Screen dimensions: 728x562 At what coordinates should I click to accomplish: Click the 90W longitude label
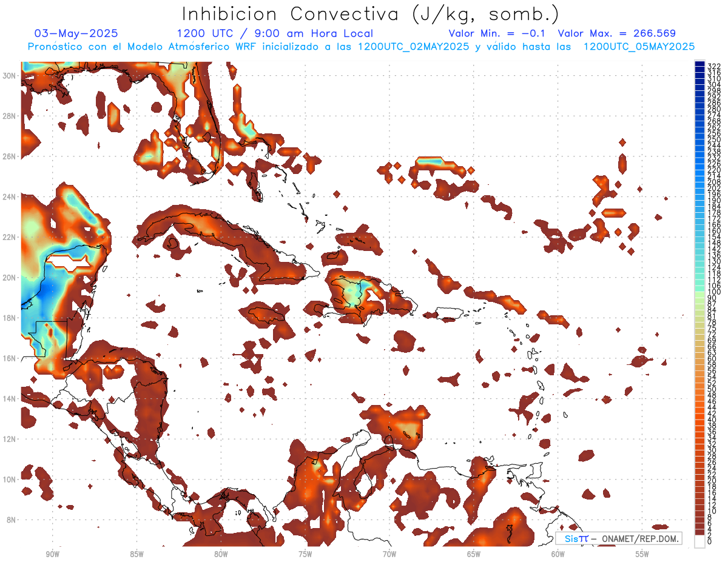click(52, 554)
